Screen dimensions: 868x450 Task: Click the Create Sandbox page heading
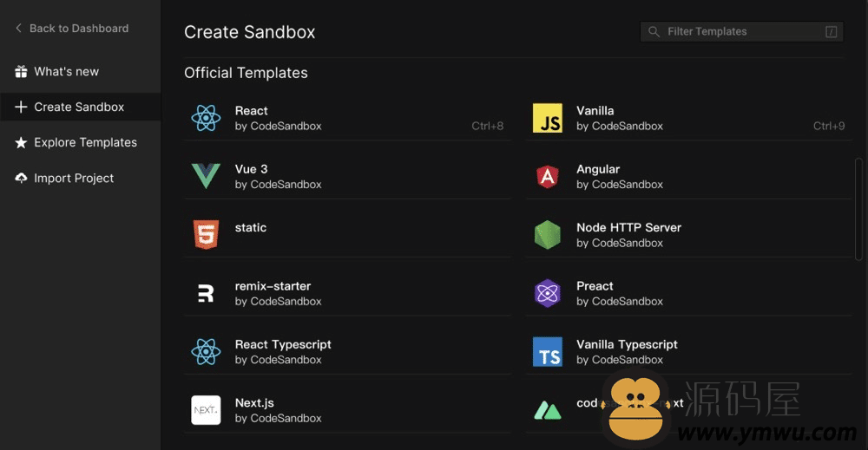click(250, 32)
